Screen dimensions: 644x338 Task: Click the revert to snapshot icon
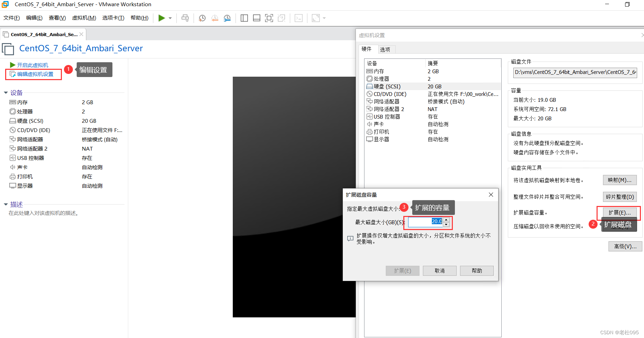click(215, 18)
